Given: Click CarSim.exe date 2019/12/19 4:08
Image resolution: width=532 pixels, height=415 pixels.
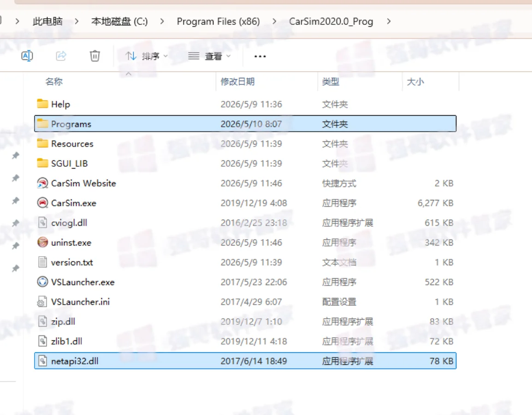Looking at the screenshot, I should (254, 203).
